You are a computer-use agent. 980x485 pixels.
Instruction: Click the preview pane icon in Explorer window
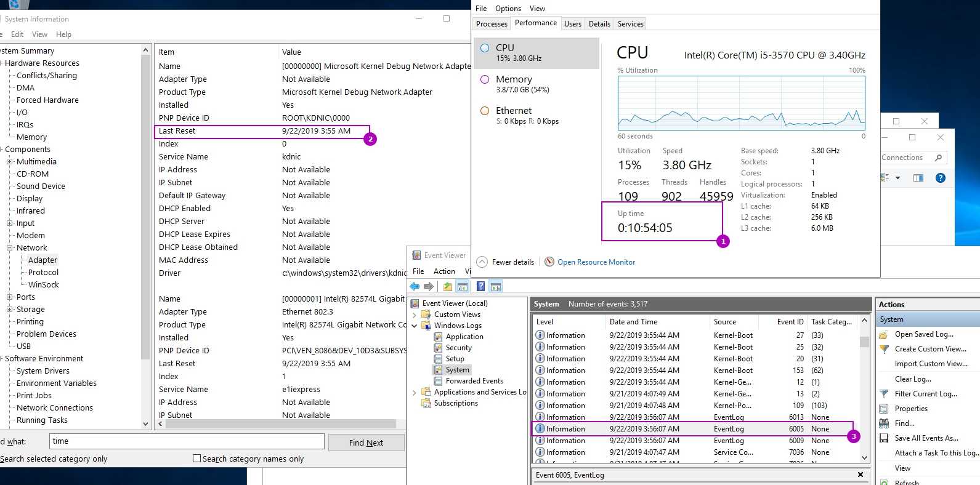pos(918,178)
